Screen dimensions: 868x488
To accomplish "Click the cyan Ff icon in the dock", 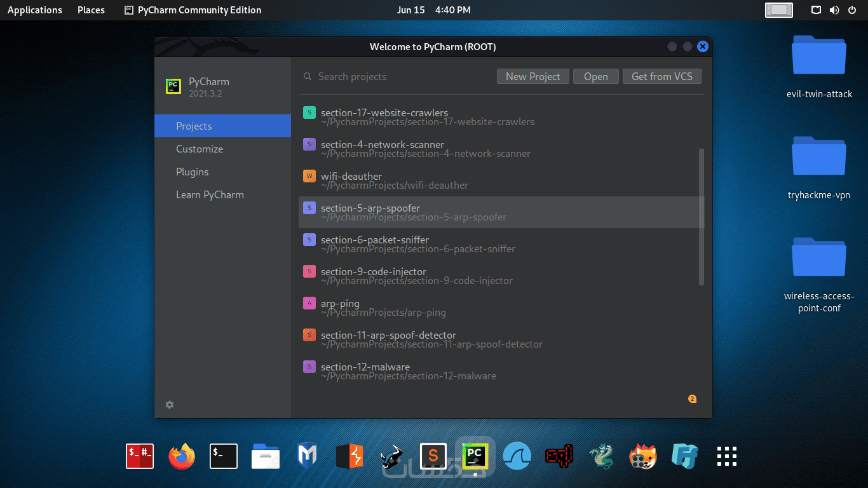I will (x=685, y=456).
